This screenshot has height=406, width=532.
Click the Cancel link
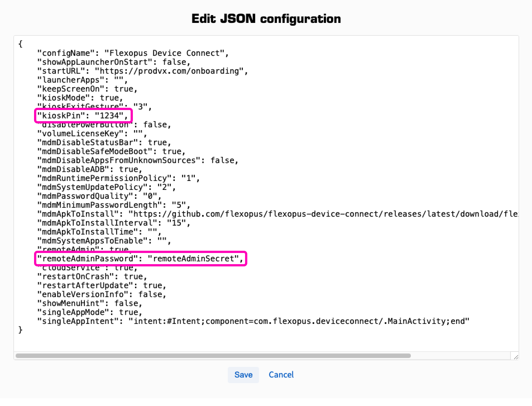[x=281, y=375]
